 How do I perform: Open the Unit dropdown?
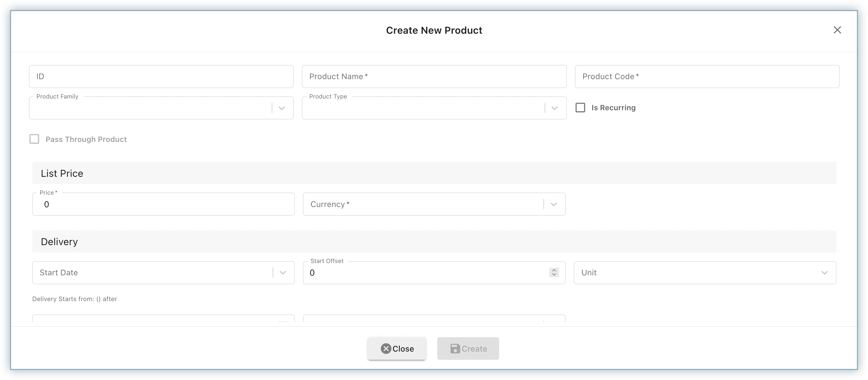coord(824,273)
